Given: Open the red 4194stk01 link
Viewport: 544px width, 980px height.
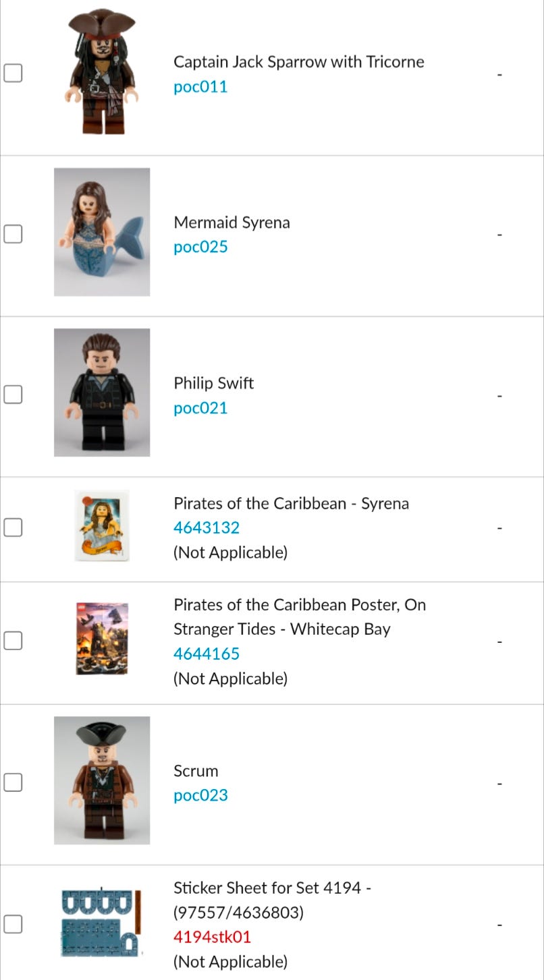Looking at the screenshot, I should [x=212, y=937].
